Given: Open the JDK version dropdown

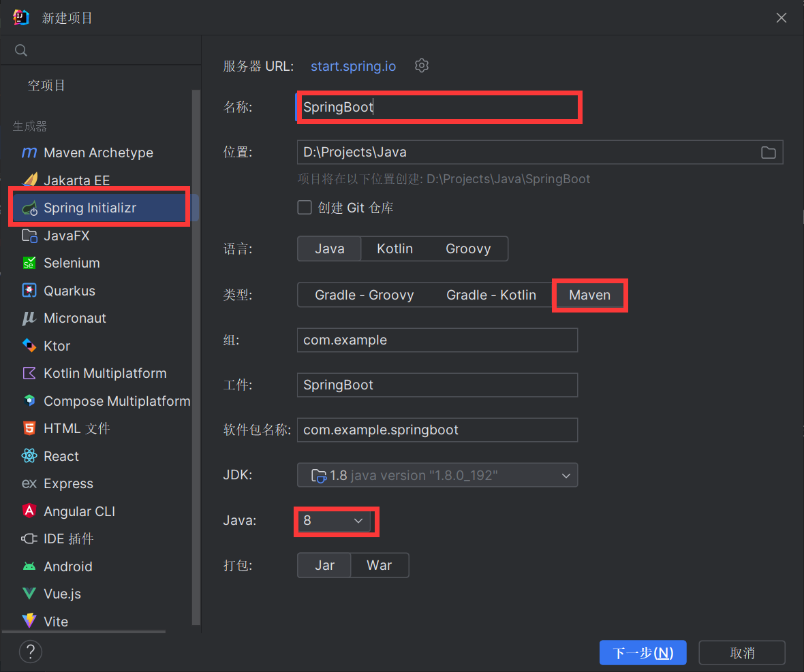Looking at the screenshot, I should (x=437, y=475).
